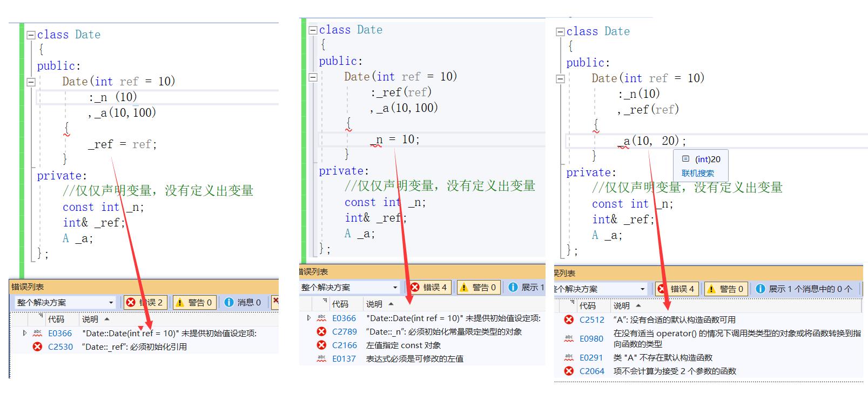Image resolution: width=868 pixels, height=393 pixels.
Task: Open error code C2530 link
Action: click(60, 347)
